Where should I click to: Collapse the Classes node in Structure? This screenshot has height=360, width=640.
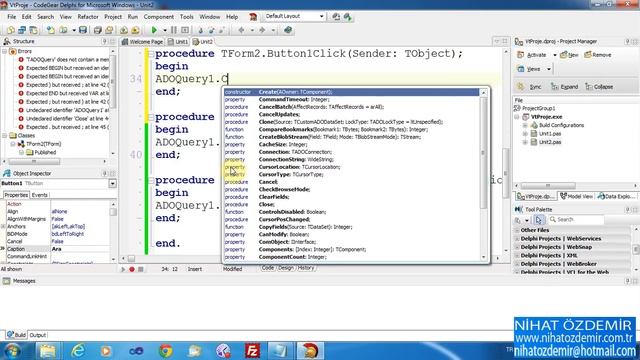[4, 136]
